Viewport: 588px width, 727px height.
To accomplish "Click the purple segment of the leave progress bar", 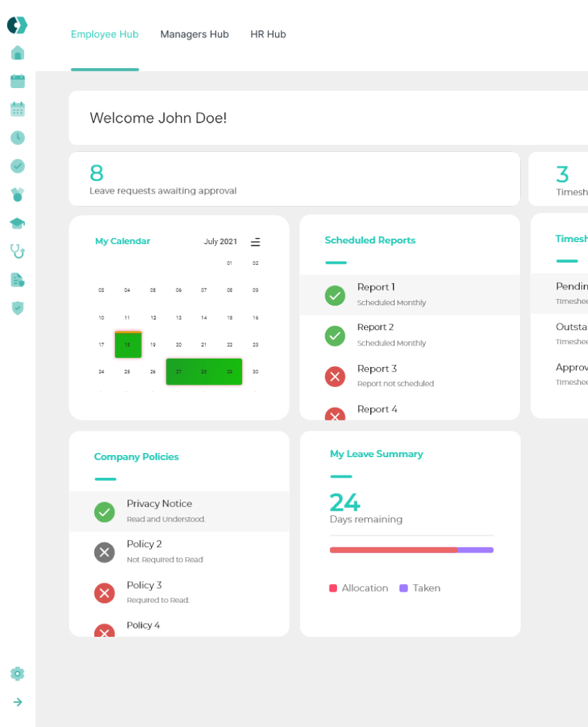I will (x=476, y=550).
